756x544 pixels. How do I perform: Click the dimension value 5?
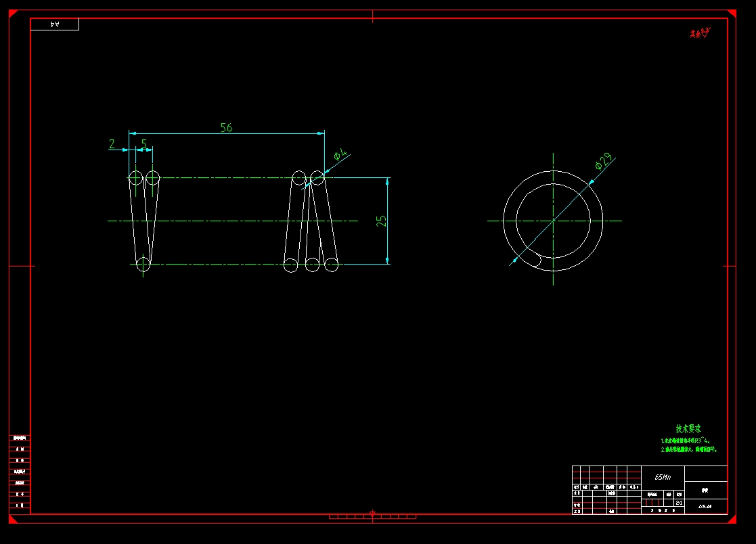point(143,144)
